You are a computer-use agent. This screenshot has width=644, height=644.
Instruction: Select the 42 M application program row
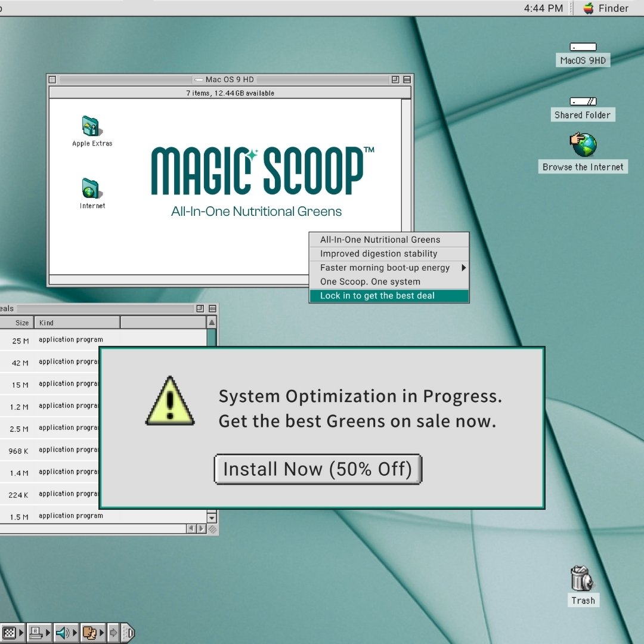(49, 363)
